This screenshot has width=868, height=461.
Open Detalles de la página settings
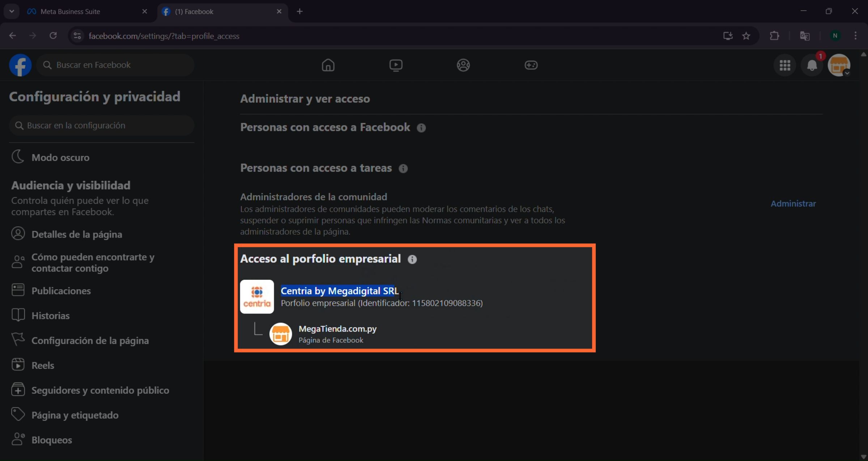pyautogui.click(x=77, y=234)
